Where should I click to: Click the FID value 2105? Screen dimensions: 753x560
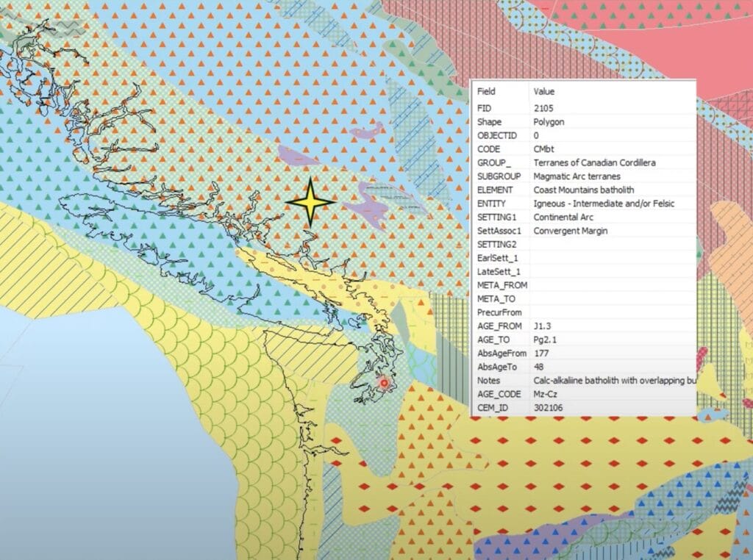[x=543, y=108]
